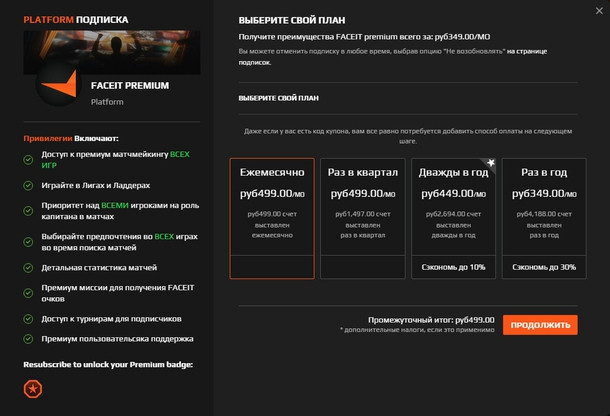Click the checkmark beside Играйте в Лигах и Ладдерах
This screenshot has height=416, width=610.
[29, 185]
